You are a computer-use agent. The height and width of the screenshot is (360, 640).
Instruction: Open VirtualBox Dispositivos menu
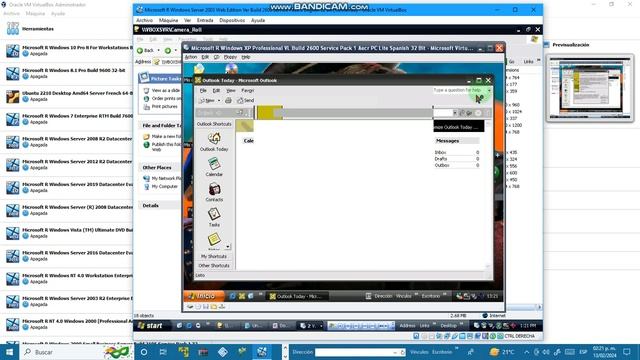[232, 20]
